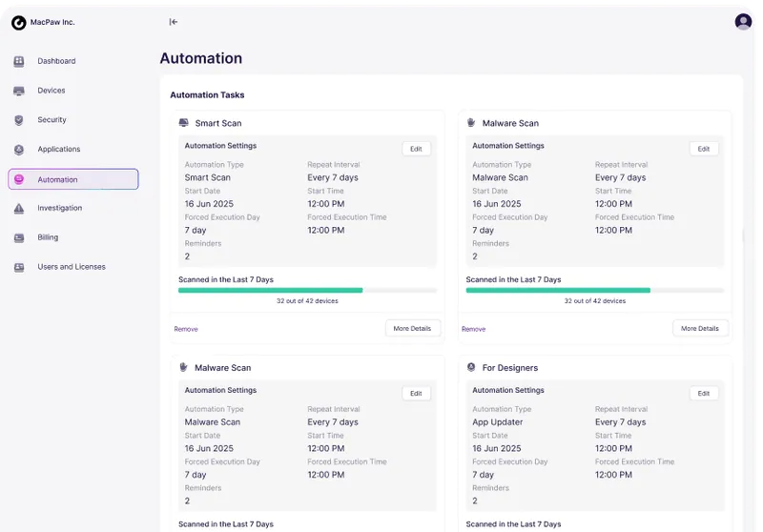Click the App Updater automation type value

pyautogui.click(x=497, y=422)
